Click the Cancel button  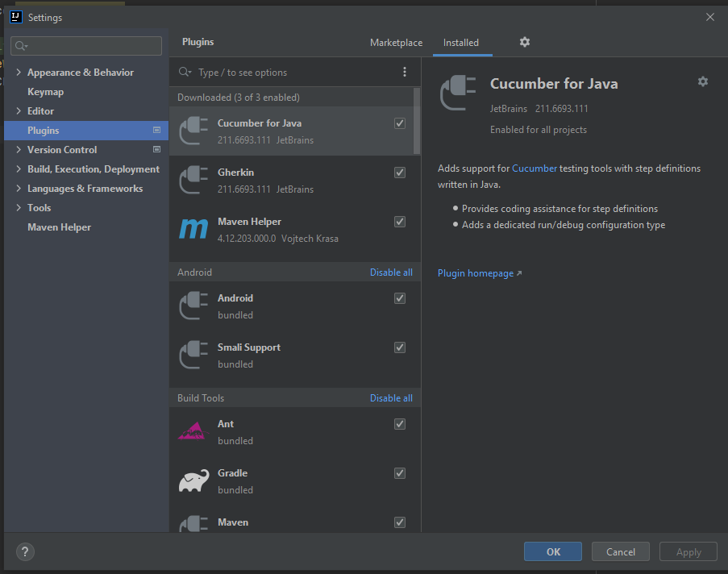pos(621,551)
